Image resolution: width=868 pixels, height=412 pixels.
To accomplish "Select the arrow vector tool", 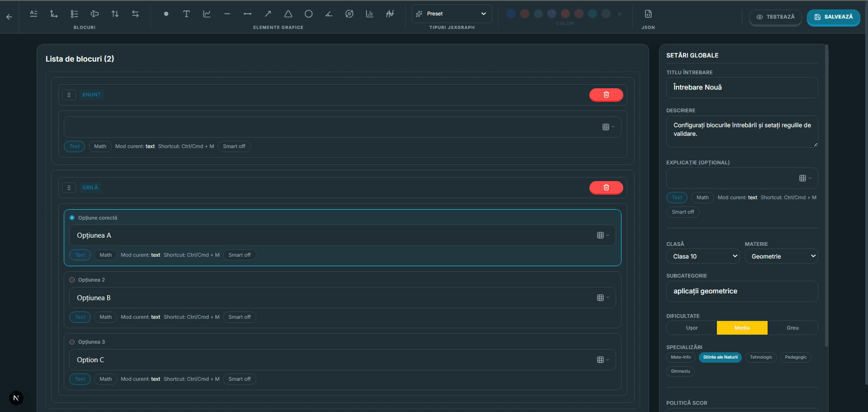I will pos(268,14).
